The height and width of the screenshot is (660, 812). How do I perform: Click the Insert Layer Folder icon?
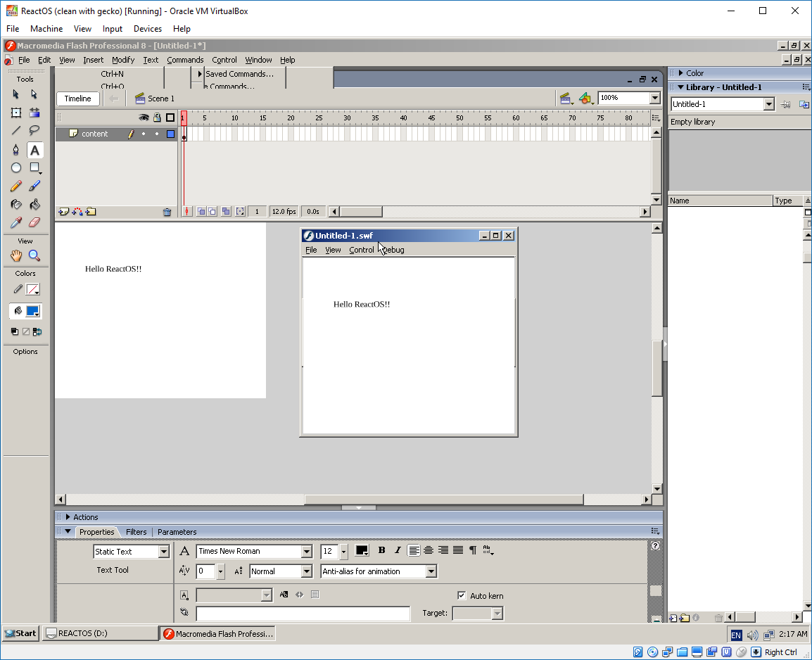[91, 212]
